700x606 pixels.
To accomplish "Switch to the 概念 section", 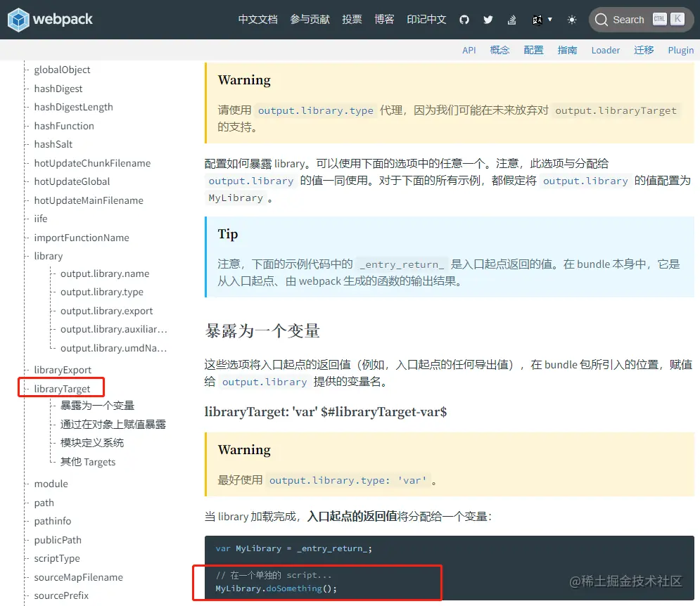I will (x=499, y=50).
